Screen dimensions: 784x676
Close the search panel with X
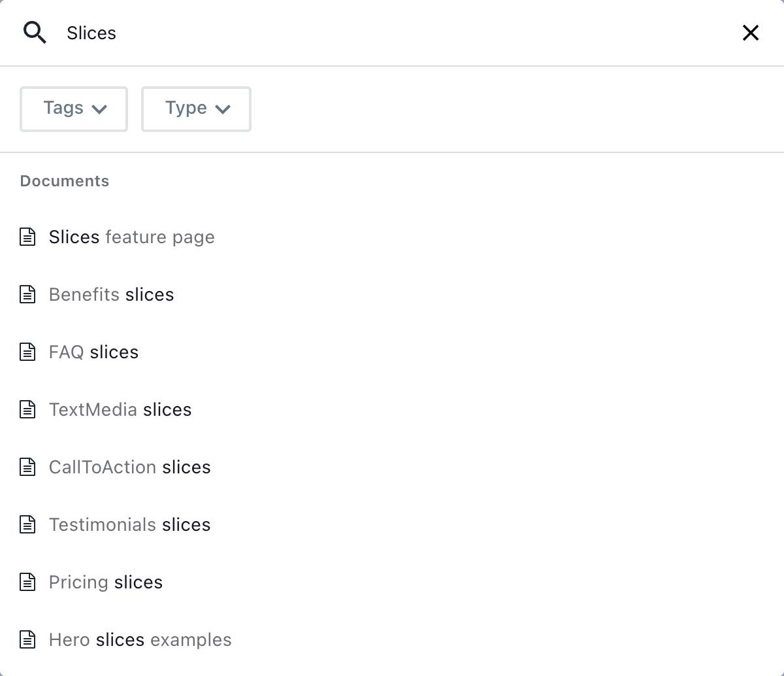pyautogui.click(x=750, y=33)
